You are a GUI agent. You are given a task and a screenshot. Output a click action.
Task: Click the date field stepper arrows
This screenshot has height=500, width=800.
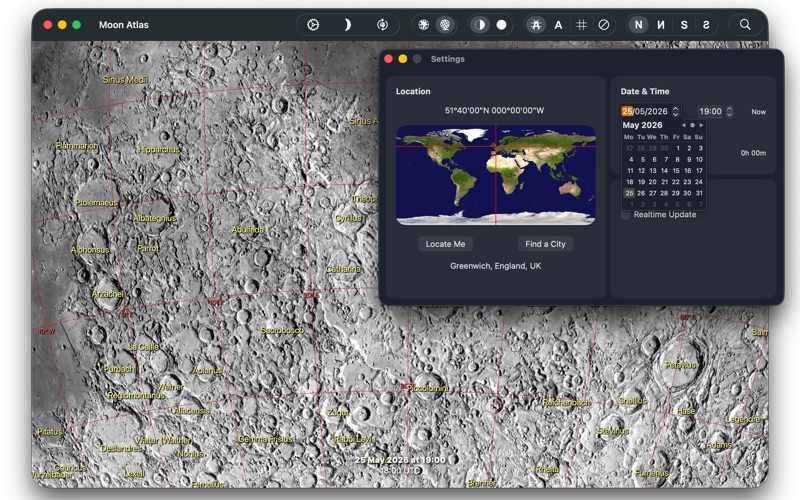(676, 111)
